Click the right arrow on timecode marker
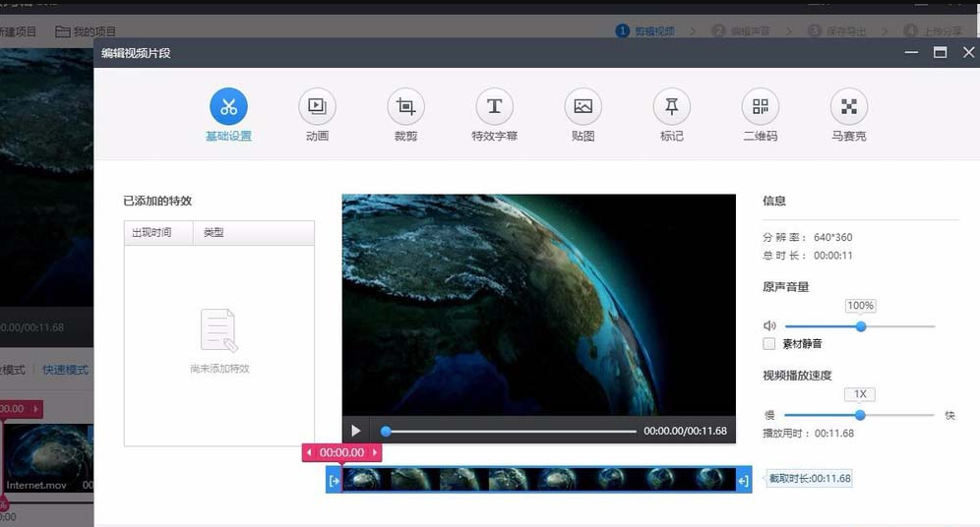This screenshot has width=980, height=527. (x=374, y=453)
